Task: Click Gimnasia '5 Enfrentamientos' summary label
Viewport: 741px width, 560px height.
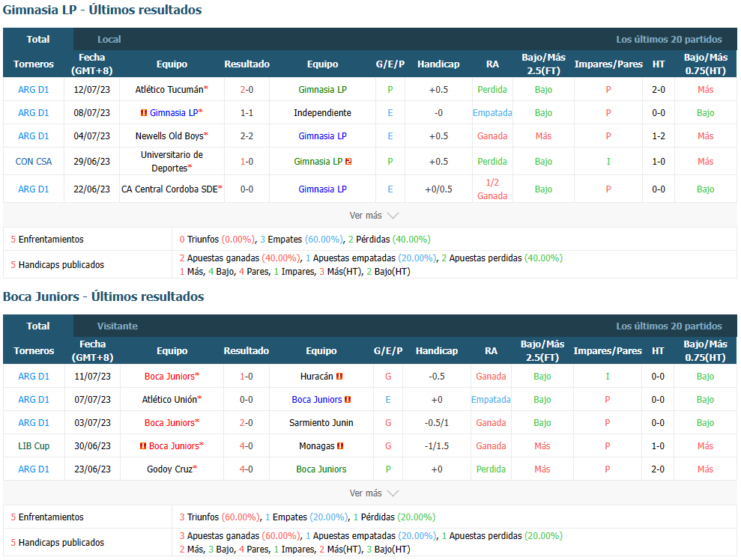Action: (x=47, y=240)
